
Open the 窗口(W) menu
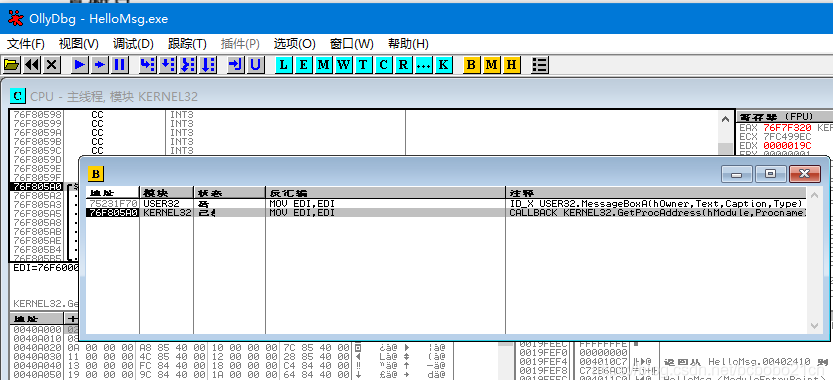pyautogui.click(x=352, y=44)
